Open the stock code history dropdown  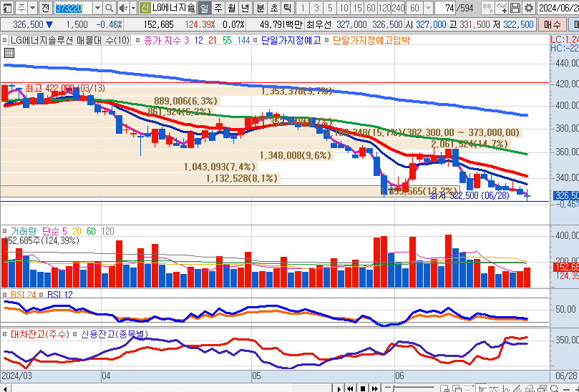(x=97, y=8)
